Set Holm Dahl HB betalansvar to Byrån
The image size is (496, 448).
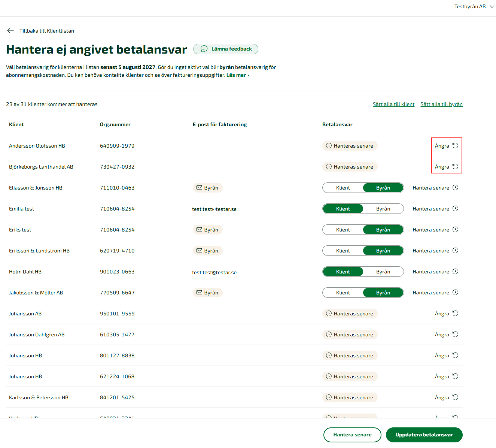pyautogui.click(x=383, y=272)
